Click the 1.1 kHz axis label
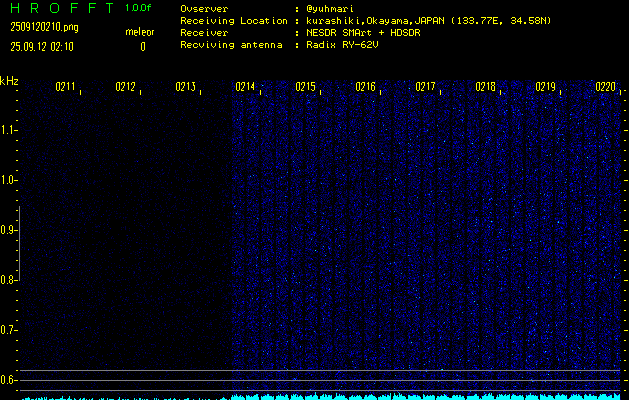 pyautogui.click(x=8, y=130)
